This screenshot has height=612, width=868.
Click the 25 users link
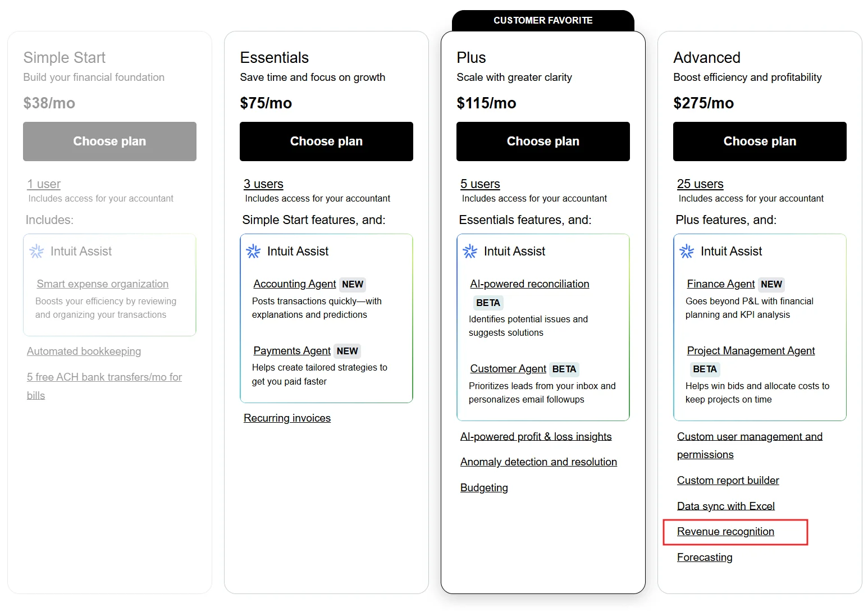[700, 184]
